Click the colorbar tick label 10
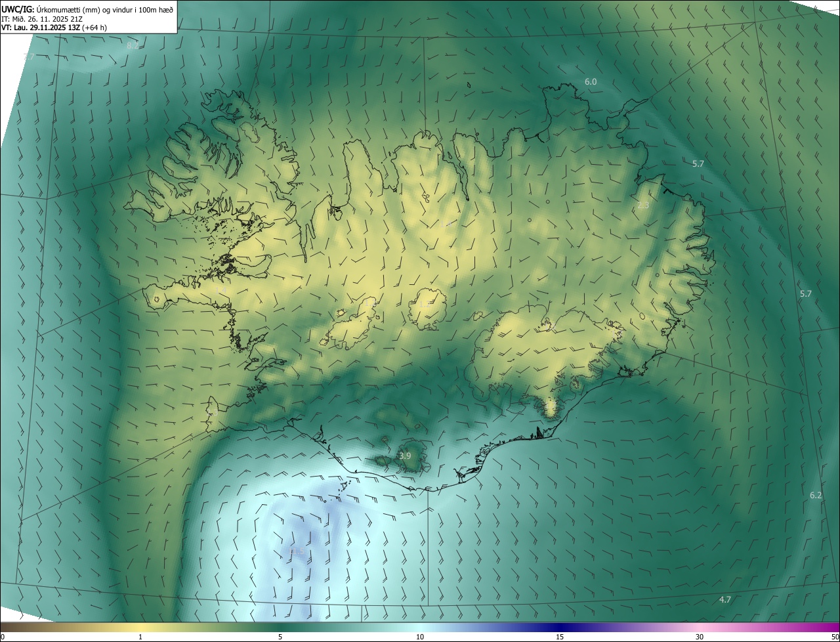 pos(420,637)
